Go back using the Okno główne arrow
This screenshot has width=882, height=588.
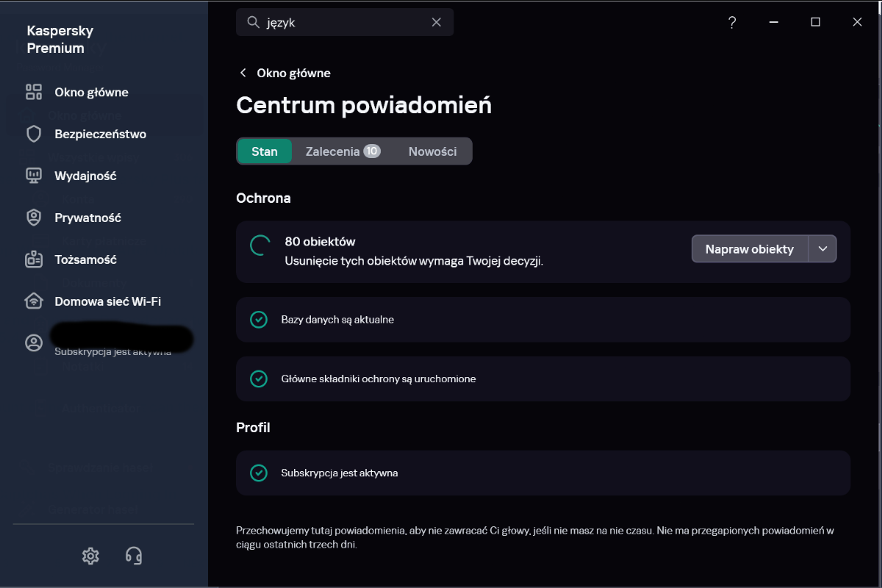pyautogui.click(x=243, y=73)
